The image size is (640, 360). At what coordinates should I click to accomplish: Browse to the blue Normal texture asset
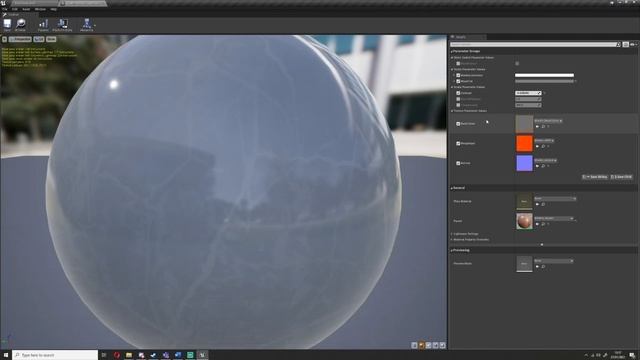click(x=543, y=166)
